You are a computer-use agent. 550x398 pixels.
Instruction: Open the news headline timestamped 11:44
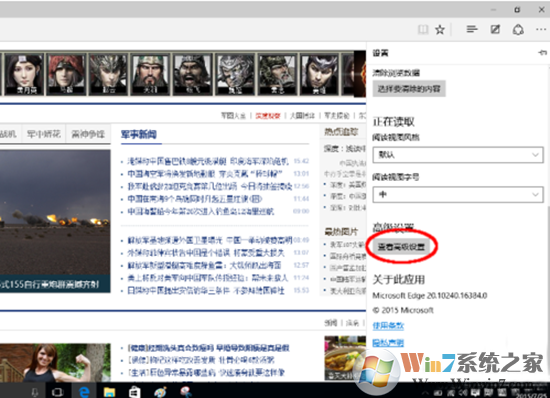(195, 199)
